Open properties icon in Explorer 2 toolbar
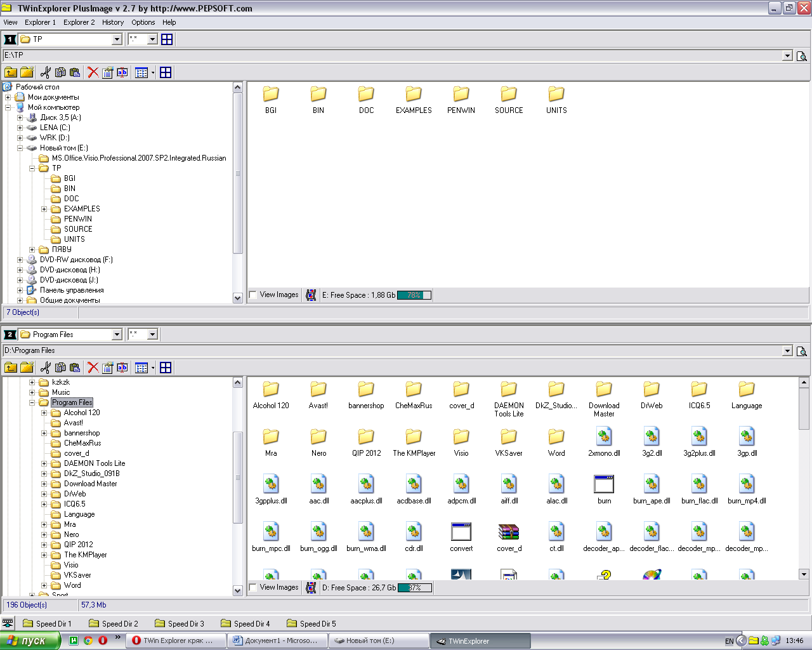Viewport: 812px width, 650px height. point(107,368)
